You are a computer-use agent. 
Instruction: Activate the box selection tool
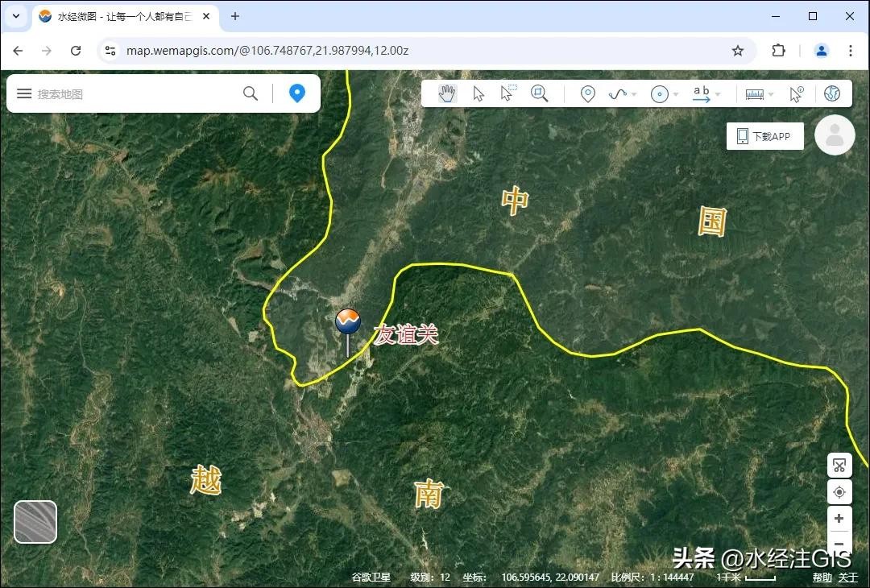click(507, 93)
